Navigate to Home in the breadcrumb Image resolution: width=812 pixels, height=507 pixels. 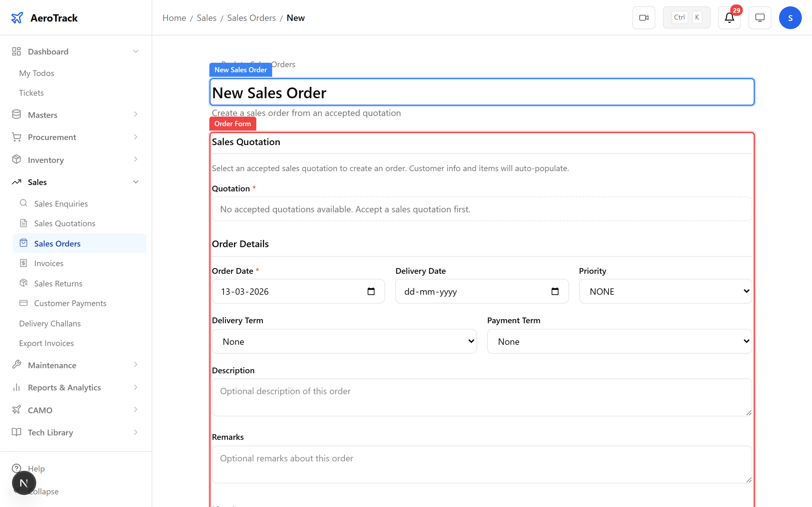click(174, 17)
